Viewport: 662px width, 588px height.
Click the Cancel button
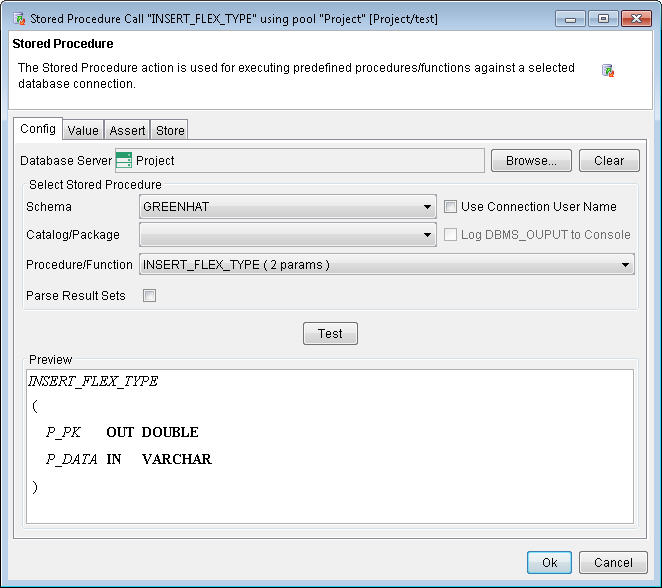pos(613,562)
